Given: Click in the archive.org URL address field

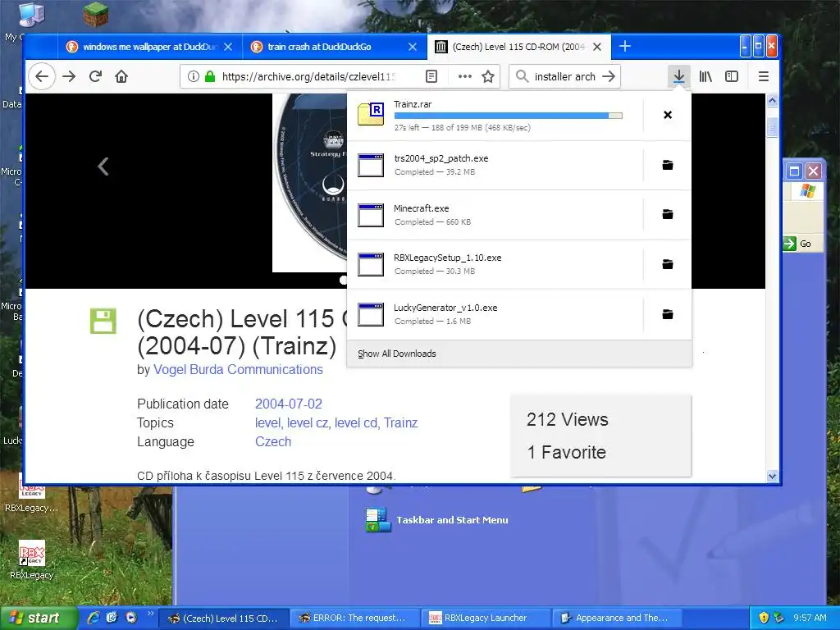Looking at the screenshot, I should pyautogui.click(x=308, y=76).
